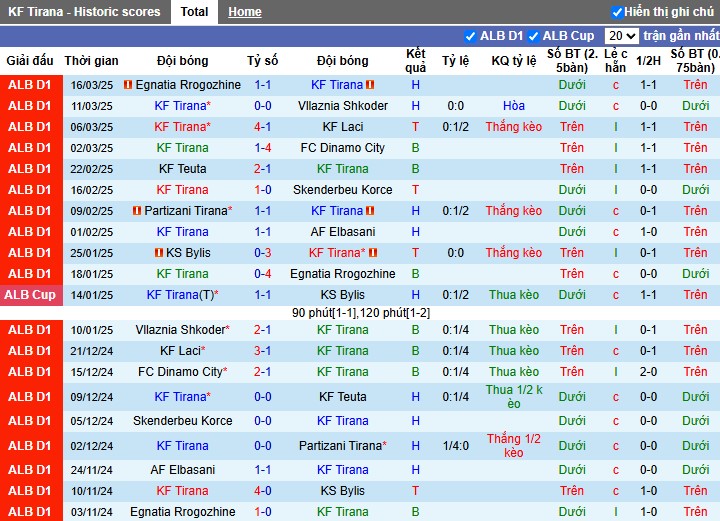The image size is (720, 521).
Task: Click the KF Tirana - Historic scores title
Action: (84, 12)
